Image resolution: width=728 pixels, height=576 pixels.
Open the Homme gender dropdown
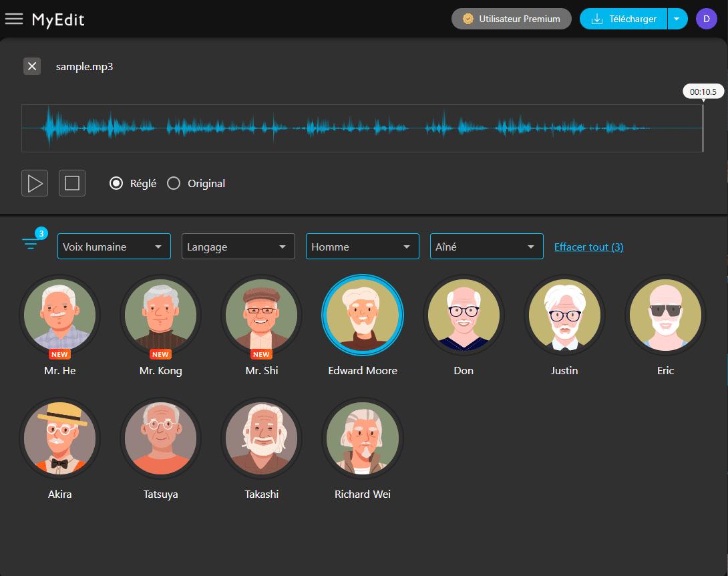(362, 246)
